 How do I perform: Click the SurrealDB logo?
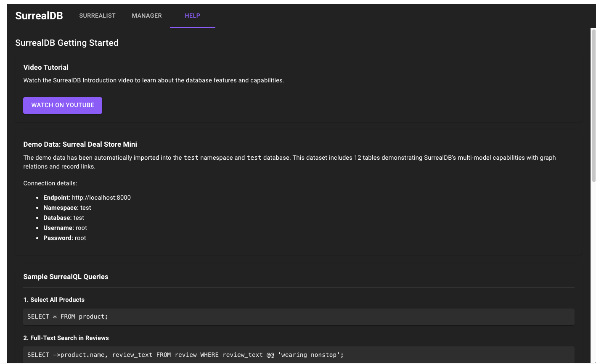tap(39, 16)
